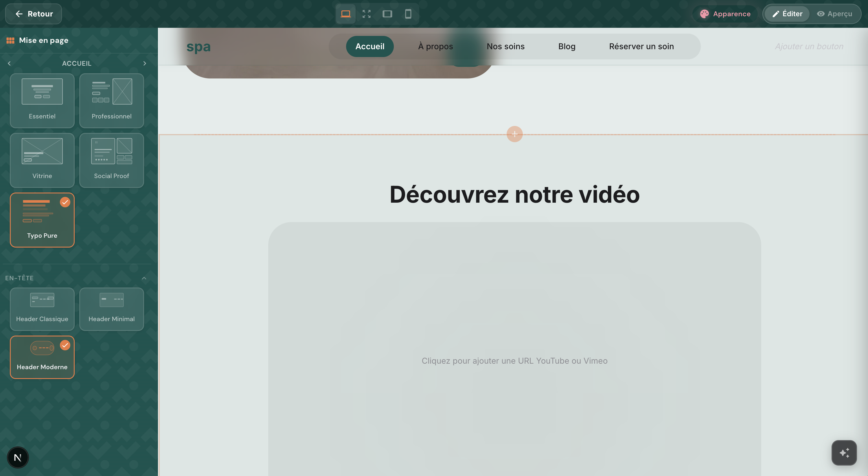Go to previous page with left chevron
Image resolution: width=868 pixels, height=476 pixels.
[x=9, y=63]
